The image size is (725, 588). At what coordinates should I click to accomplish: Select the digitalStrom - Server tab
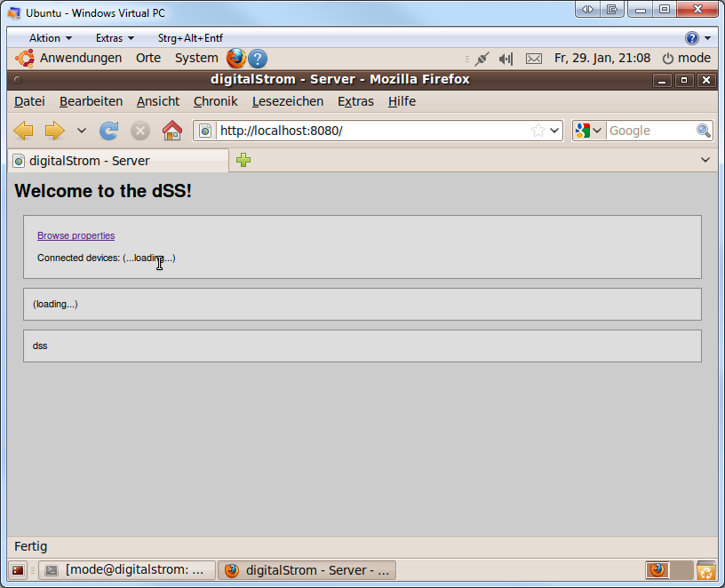tap(118, 161)
